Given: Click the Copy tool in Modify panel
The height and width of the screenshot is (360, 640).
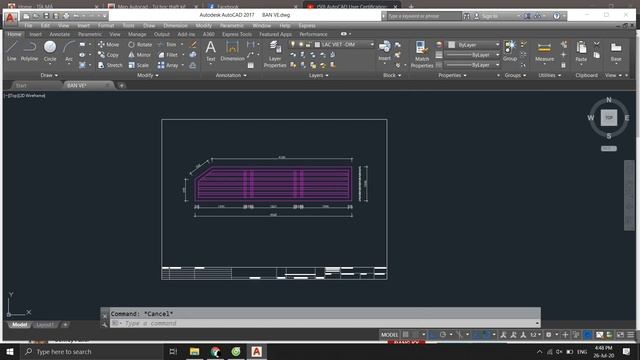Looking at the screenshot, I should [108, 55].
